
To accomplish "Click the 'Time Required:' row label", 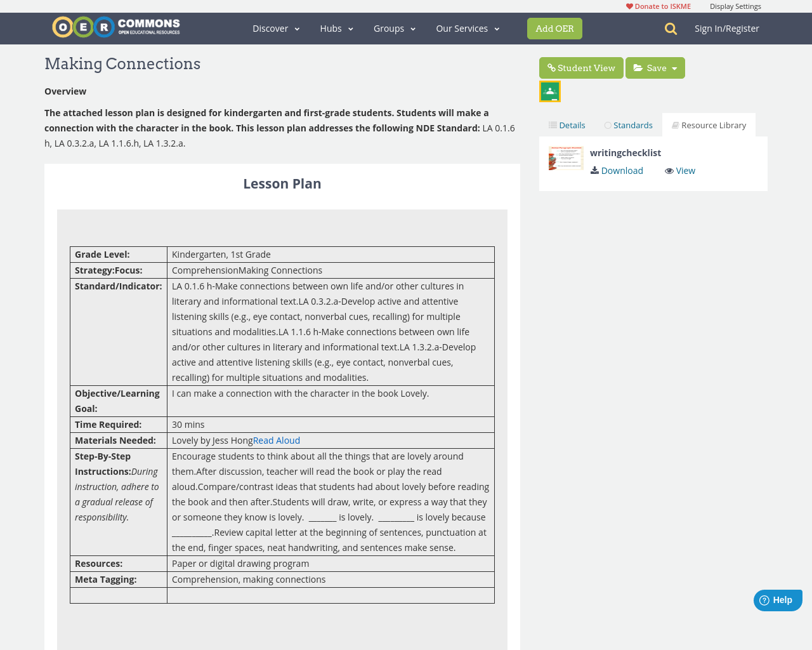I will [108, 425].
